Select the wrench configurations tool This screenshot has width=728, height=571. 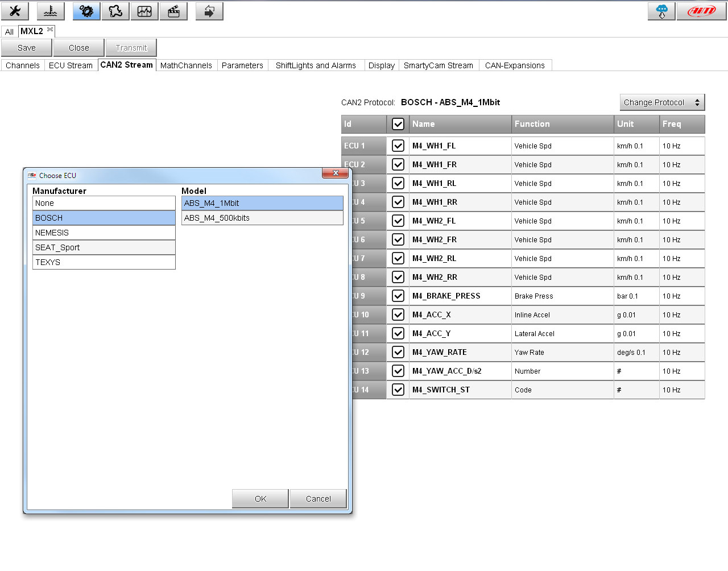click(15, 11)
